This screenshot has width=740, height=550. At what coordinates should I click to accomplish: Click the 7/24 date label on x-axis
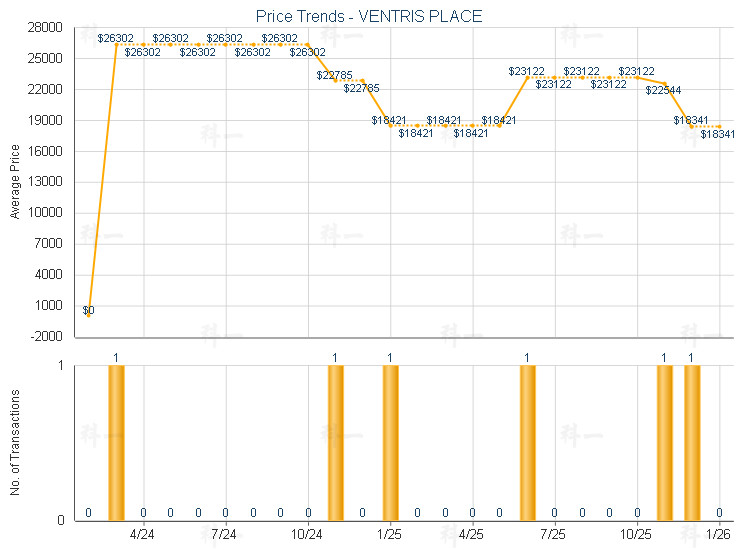pyautogui.click(x=226, y=536)
